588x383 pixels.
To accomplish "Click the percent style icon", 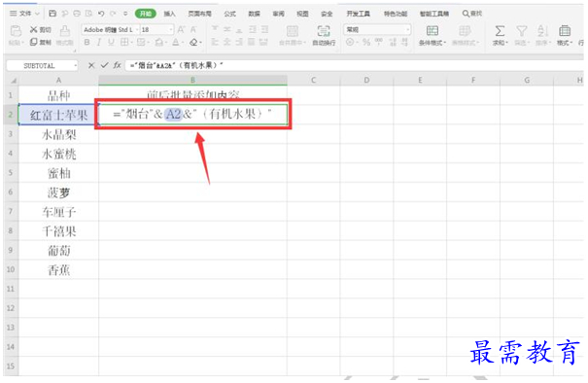I will 366,42.
